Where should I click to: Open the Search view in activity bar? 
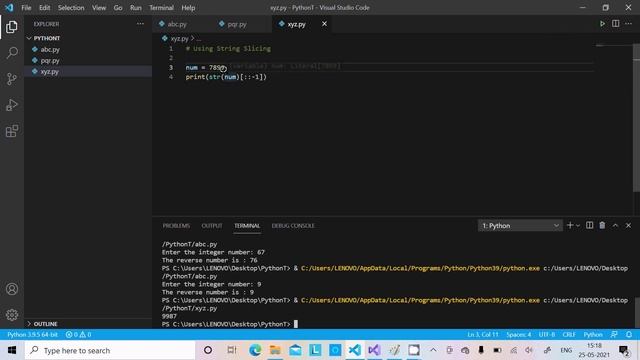pyautogui.click(x=12, y=53)
